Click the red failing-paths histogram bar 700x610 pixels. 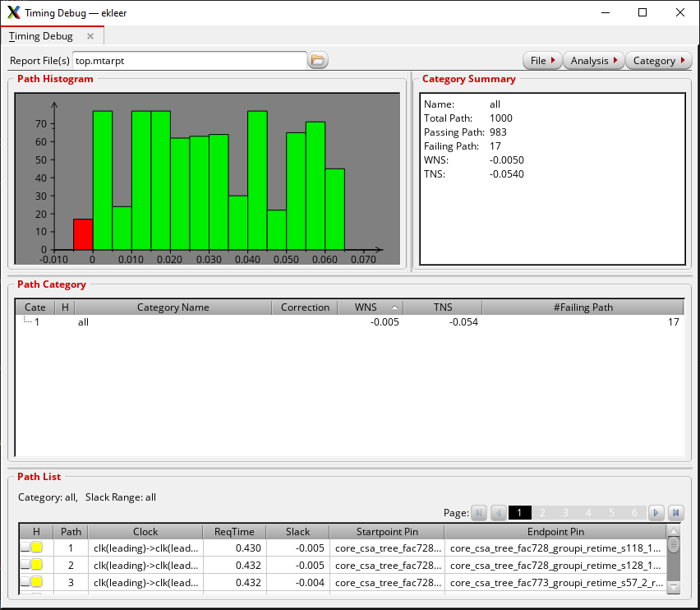point(83,234)
